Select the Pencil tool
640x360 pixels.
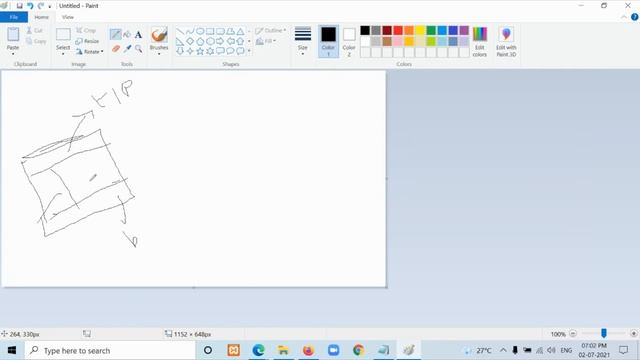tap(116, 35)
